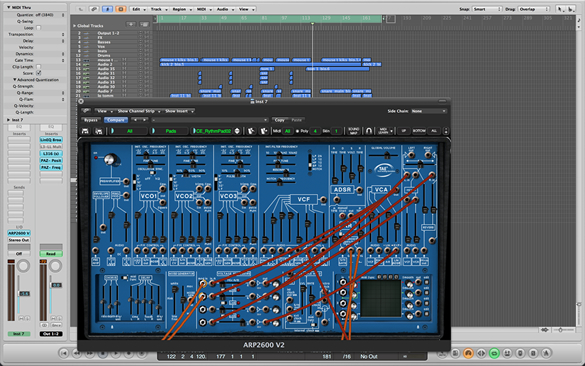585x366 pixels.
Task: Click the orange transport mode button
Action: pos(468,353)
